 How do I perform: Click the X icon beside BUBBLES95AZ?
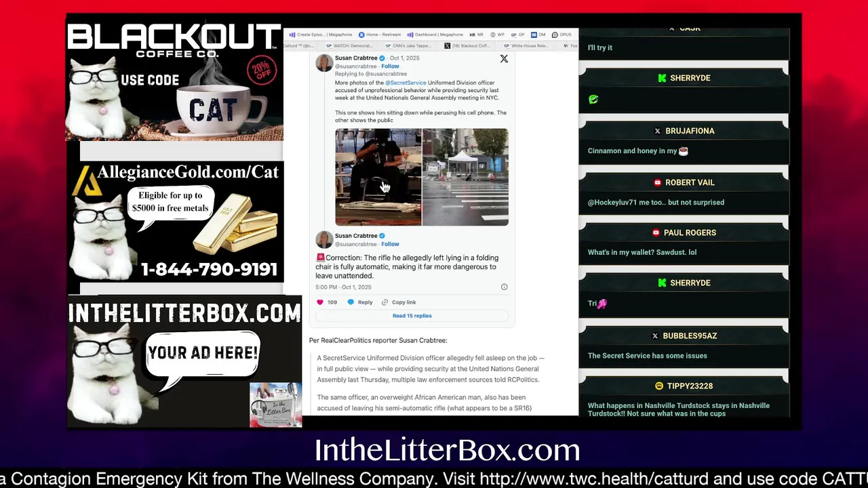(x=654, y=335)
